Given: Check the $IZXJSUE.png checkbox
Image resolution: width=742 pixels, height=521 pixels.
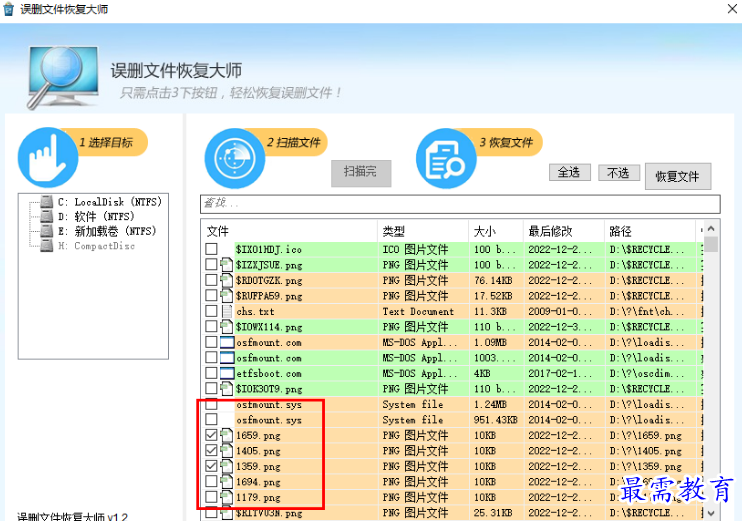Looking at the screenshot, I should [x=212, y=265].
